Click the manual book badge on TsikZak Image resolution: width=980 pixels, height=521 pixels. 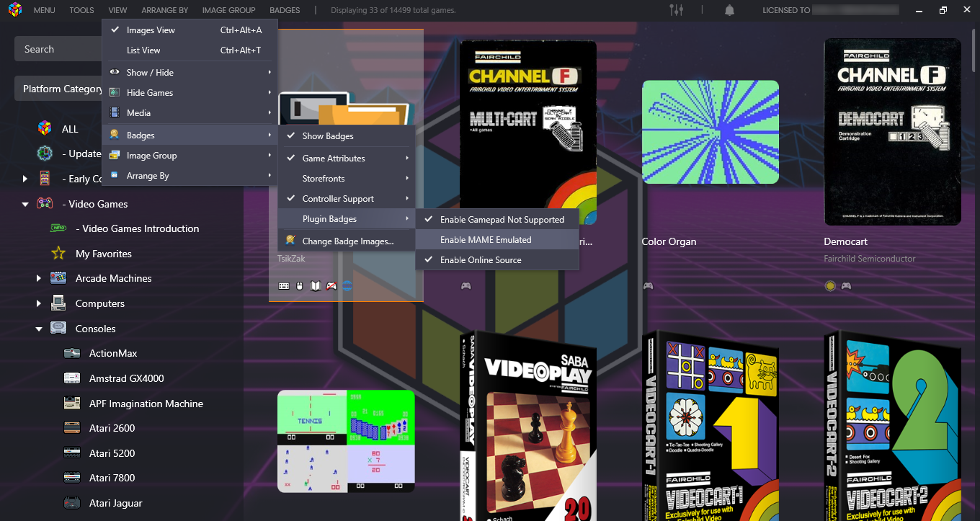[316, 286]
